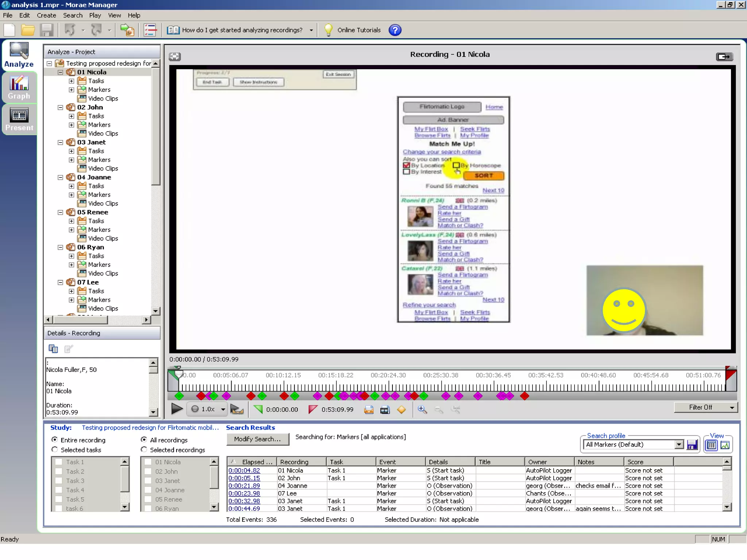The height and width of the screenshot is (560, 747).
Task: Click the pencil-tipped icon next to speed dropdown
Action: [237, 409]
